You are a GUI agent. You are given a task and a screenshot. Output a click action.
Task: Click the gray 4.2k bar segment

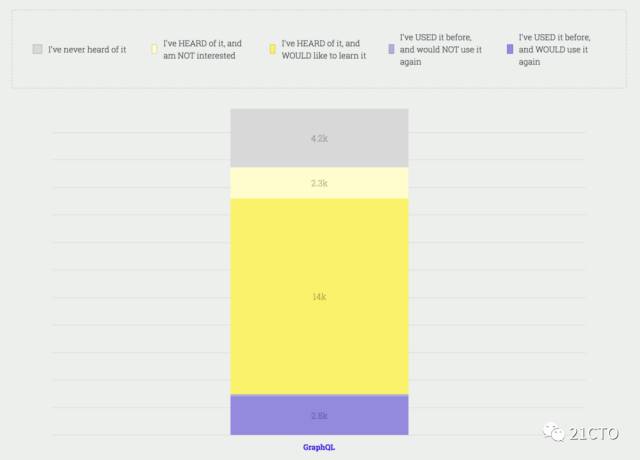pos(319,138)
